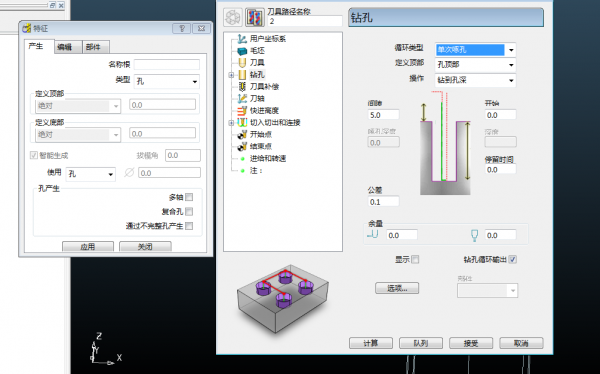Click the 刀具补偿 tool compensation icon
Viewport: 600px width, 374px height.
[242, 87]
